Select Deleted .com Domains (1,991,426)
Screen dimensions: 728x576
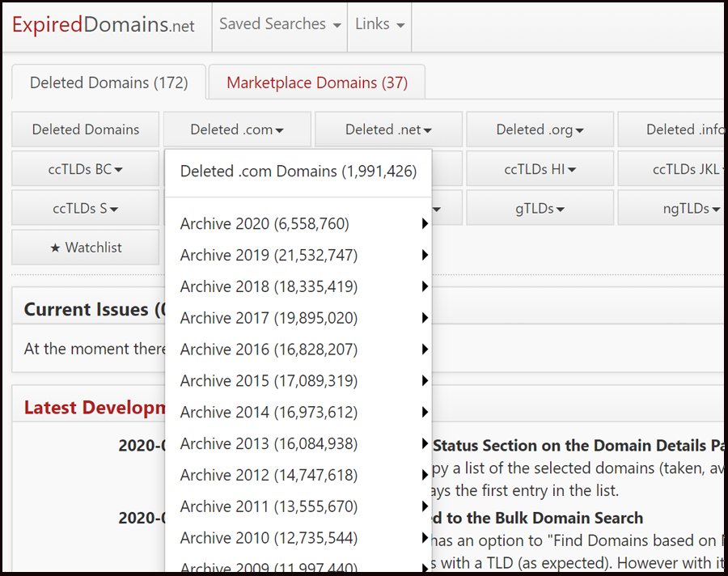click(298, 171)
